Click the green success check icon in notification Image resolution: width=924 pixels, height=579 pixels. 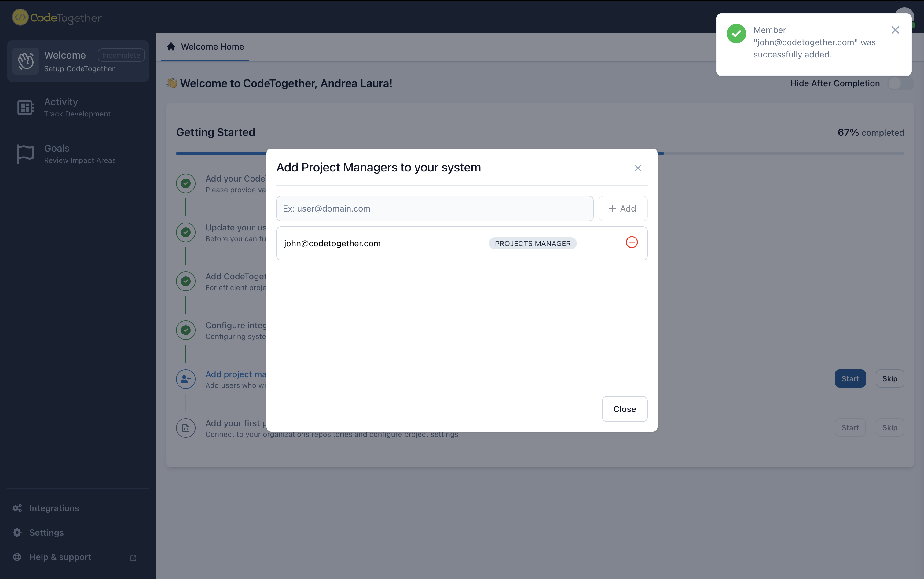coord(736,34)
